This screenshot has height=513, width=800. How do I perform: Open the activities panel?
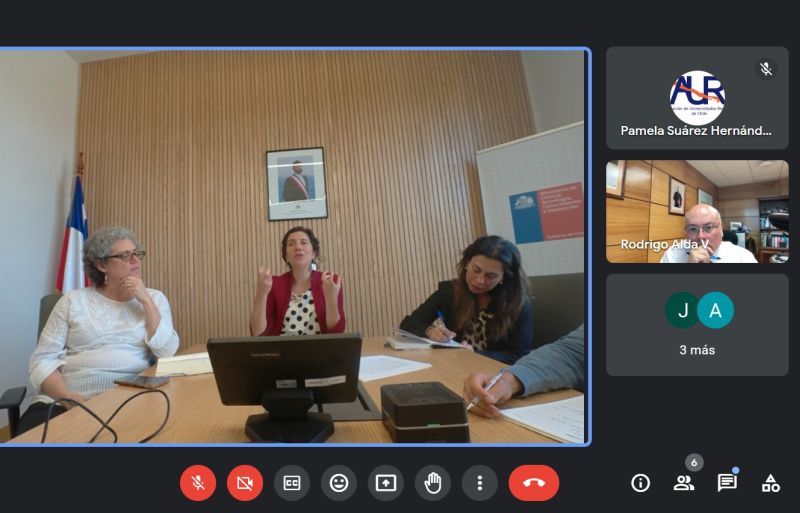click(771, 483)
